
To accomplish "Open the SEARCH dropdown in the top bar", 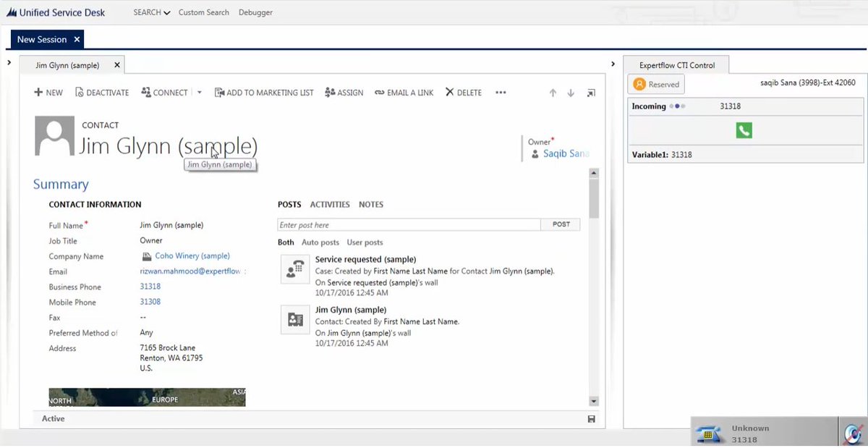I will tap(151, 12).
